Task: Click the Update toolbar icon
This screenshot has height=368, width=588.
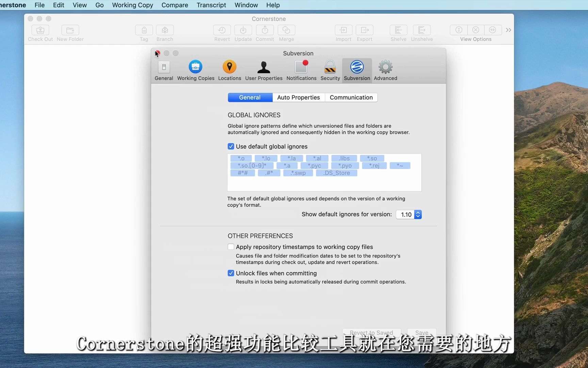Action: point(243,30)
